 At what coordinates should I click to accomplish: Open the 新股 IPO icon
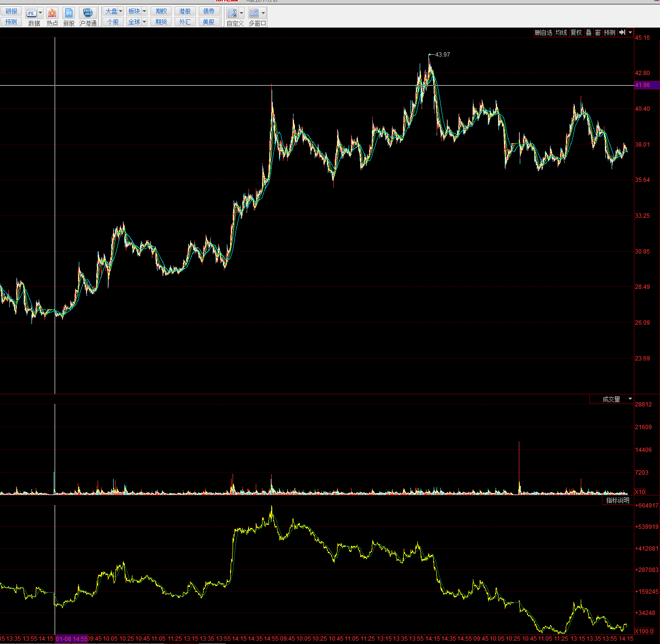pos(69,13)
